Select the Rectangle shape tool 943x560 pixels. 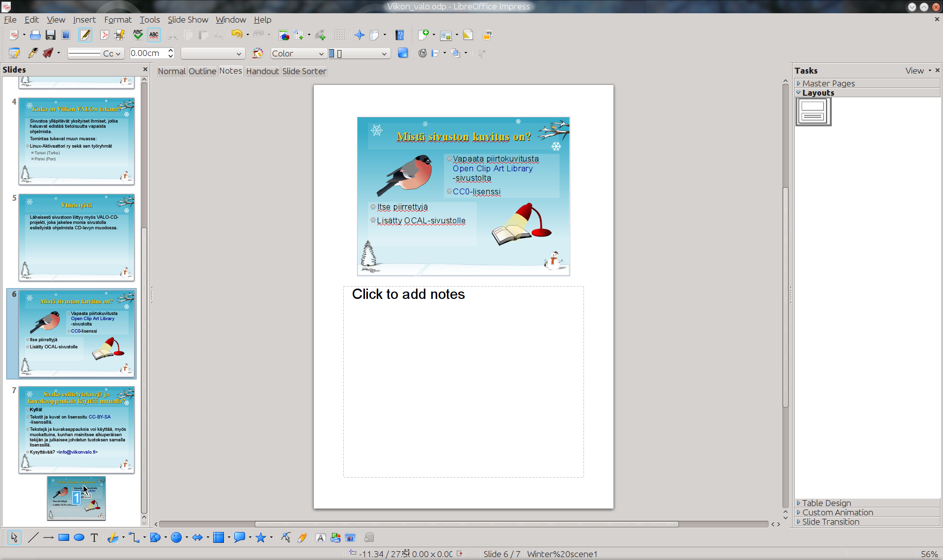(64, 537)
